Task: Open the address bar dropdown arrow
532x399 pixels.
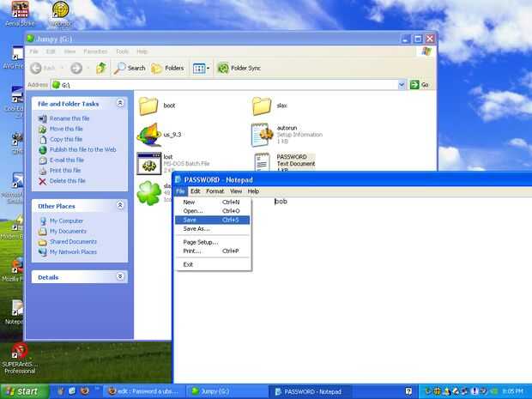Action: tap(402, 84)
